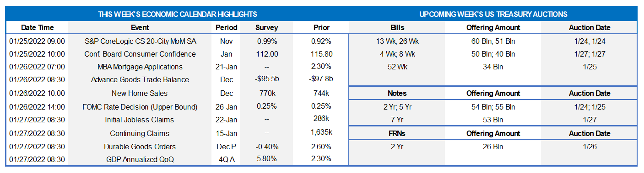Select the Advance Goods Trade Balance event
This screenshot has width=644, height=173.
pos(140,79)
